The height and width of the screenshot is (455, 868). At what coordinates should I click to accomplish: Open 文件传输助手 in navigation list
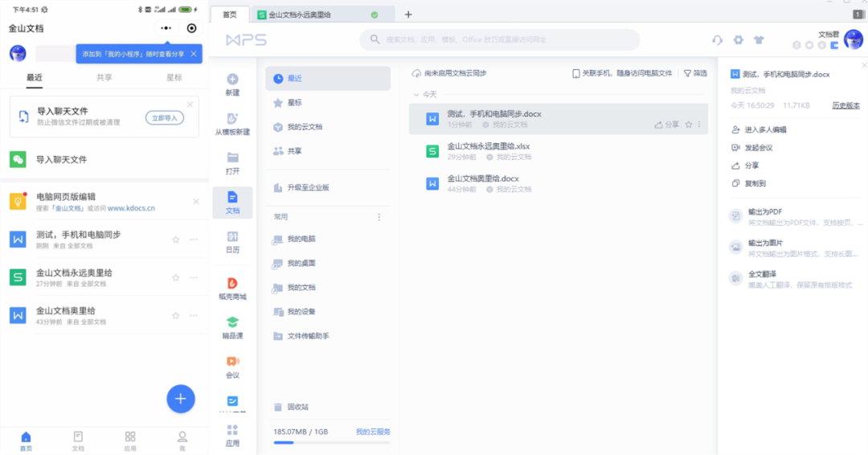point(328,336)
